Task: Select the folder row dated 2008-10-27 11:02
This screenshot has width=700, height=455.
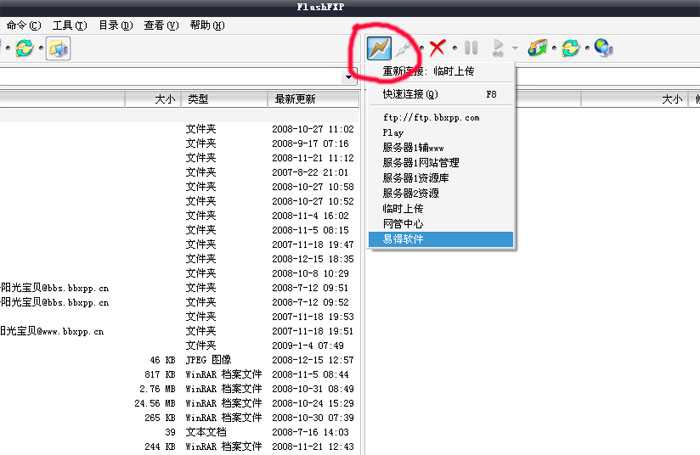Action: click(x=179, y=129)
